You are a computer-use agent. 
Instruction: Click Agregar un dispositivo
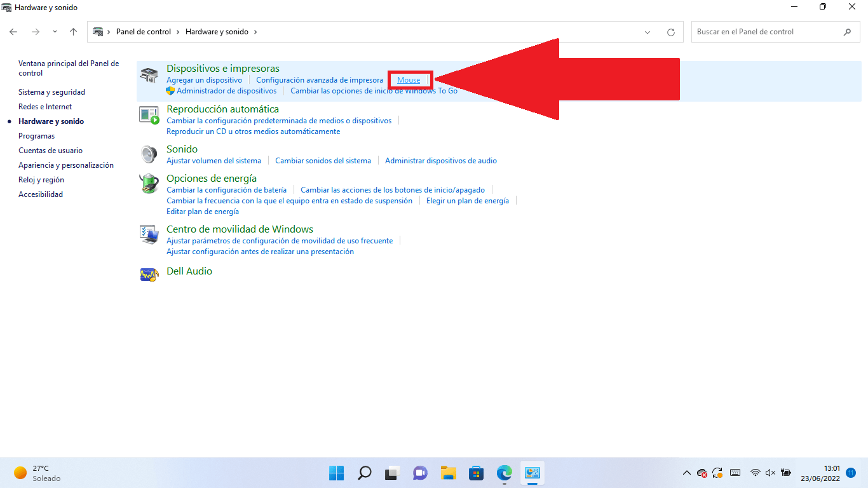[204, 80]
